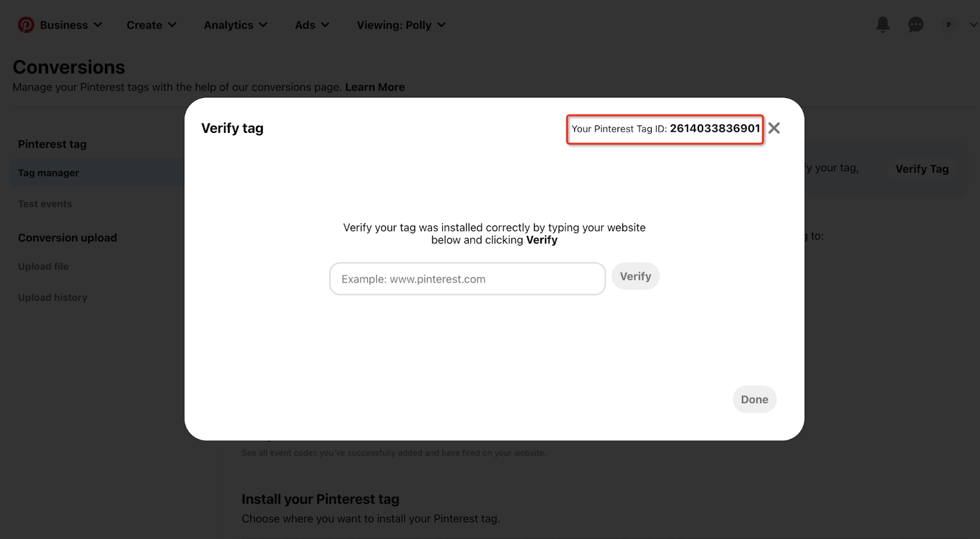Click the Verify button in dialog

click(635, 276)
